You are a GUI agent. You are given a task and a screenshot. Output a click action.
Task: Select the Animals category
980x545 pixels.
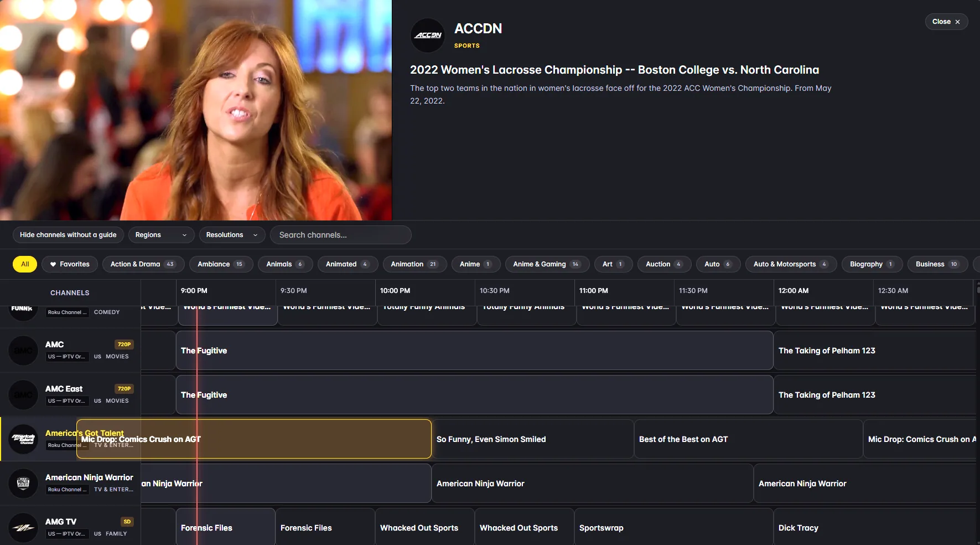[285, 264]
